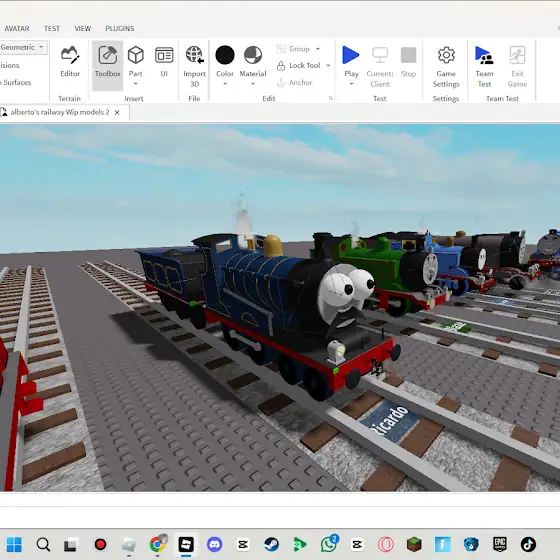This screenshot has width=560, height=560.
Task: Open the Material picker
Action: [253, 61]
